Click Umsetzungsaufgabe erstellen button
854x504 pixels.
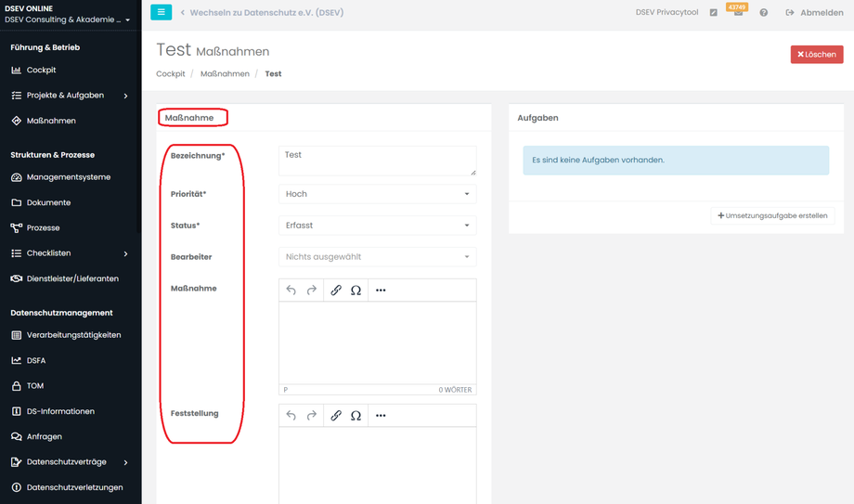[772, 215]
